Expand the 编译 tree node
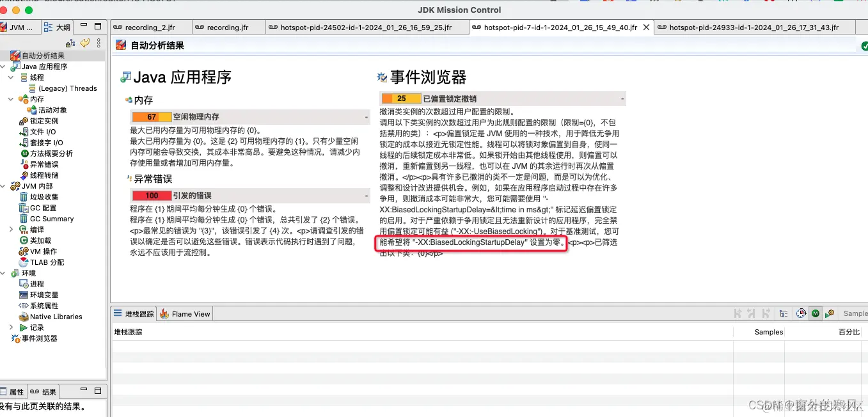868x417 pixels. coord(11,230)
